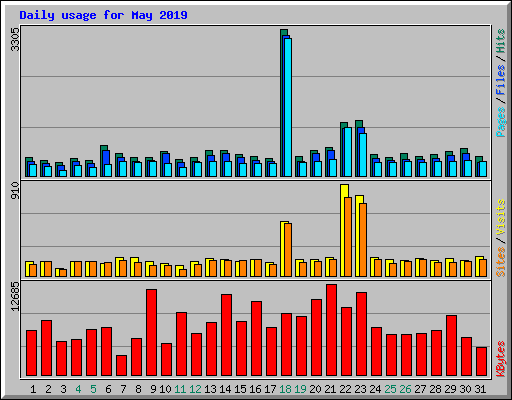Screen dimensions: 512x400
Task: Click the Visits legend label
Action: coord(501,218)
